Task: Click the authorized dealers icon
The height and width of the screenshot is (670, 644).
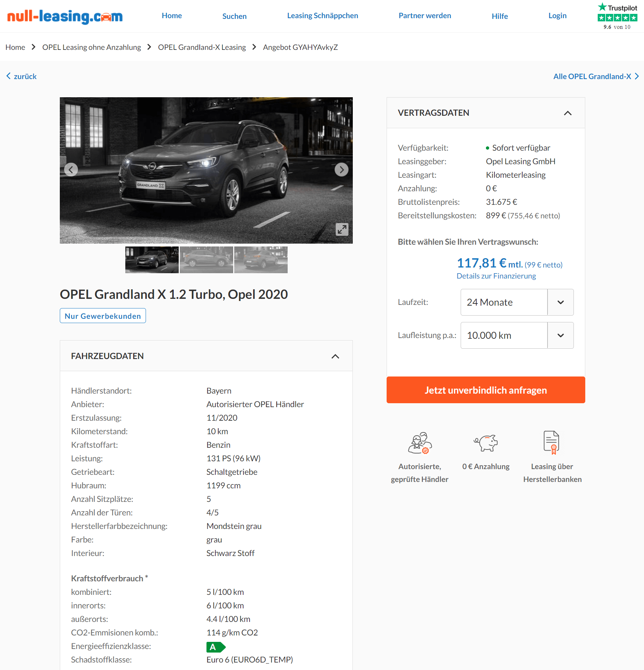Action: pos(420,443)
